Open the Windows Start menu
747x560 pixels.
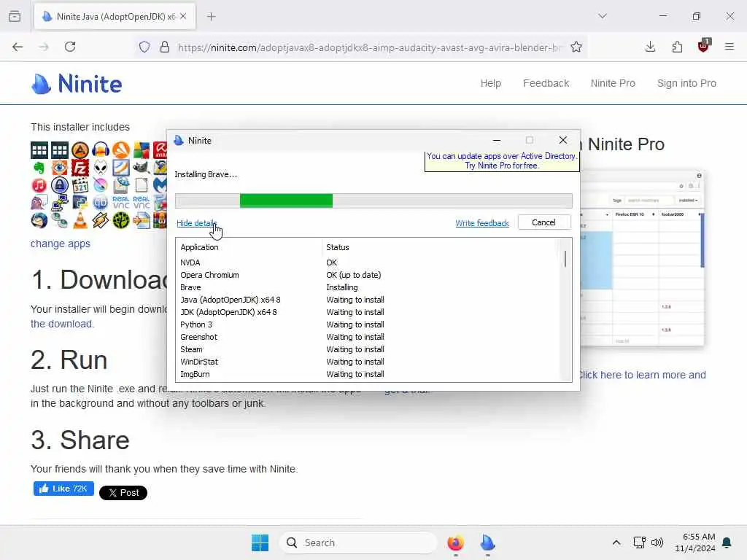click(x=260, y=542)
